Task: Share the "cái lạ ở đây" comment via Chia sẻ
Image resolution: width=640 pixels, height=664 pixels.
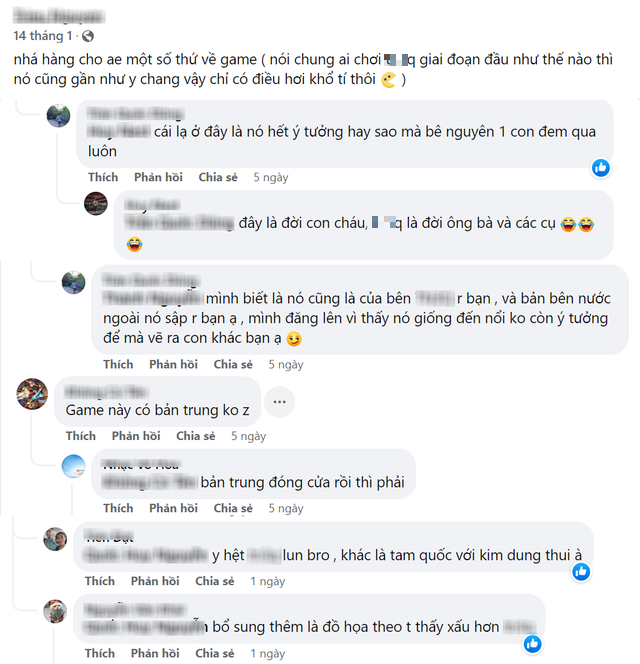Action: point(218,177)
